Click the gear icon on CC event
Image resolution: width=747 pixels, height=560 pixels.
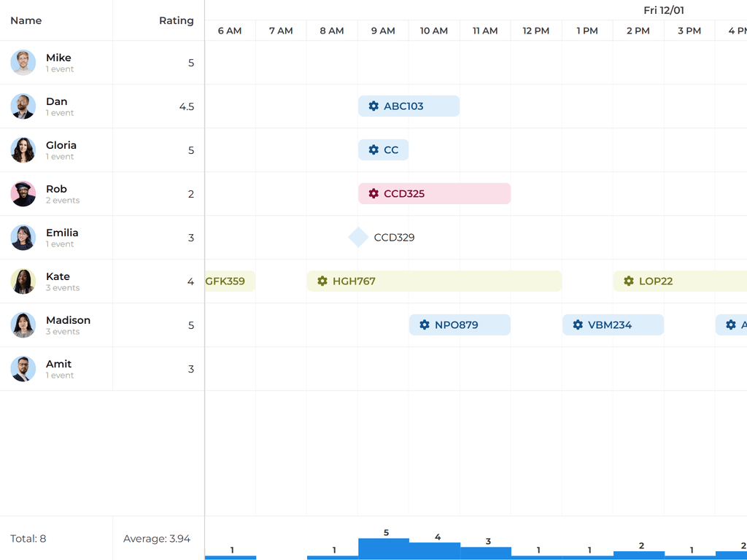pos(373,150)
